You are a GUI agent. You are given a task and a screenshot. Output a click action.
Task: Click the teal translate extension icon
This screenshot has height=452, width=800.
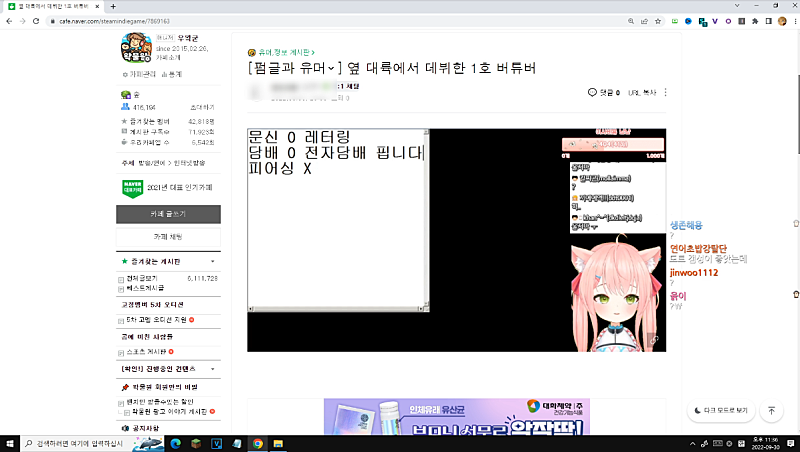[703, 22]
